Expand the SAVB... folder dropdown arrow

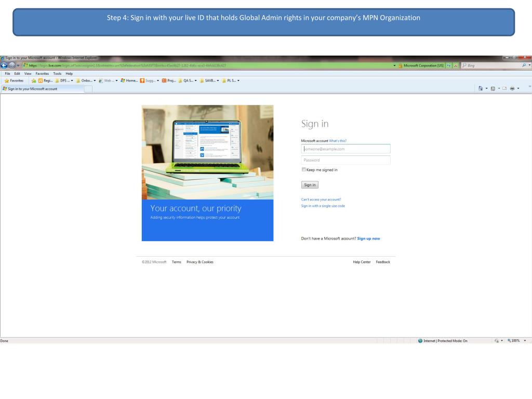pyautogui.click(x=218, y=81)
